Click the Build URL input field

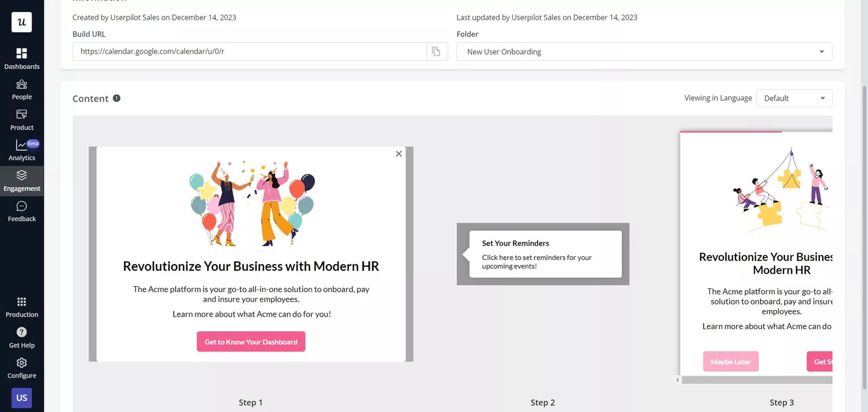coord(250,51)
